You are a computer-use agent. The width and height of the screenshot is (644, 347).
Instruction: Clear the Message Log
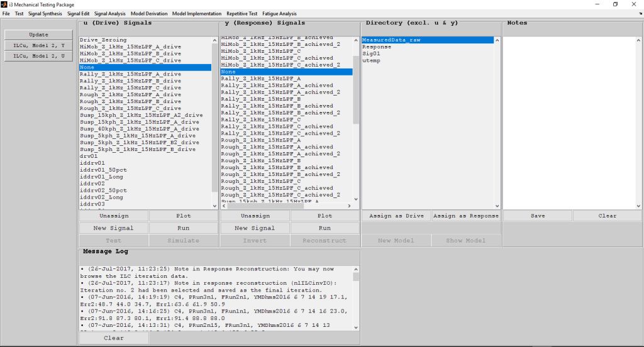point(114,338)
